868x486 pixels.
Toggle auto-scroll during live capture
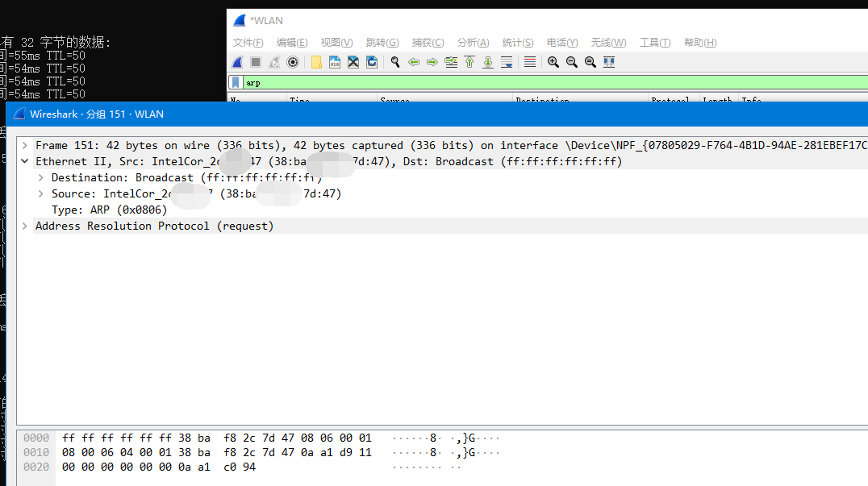(507, 62)
